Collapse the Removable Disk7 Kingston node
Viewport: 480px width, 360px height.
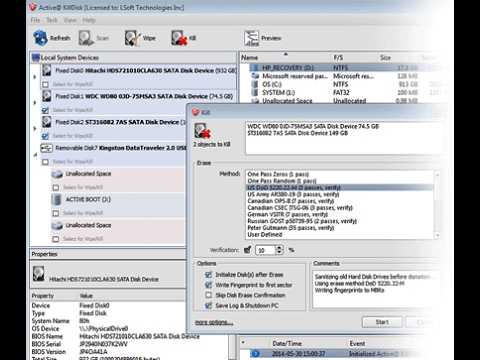35,154
